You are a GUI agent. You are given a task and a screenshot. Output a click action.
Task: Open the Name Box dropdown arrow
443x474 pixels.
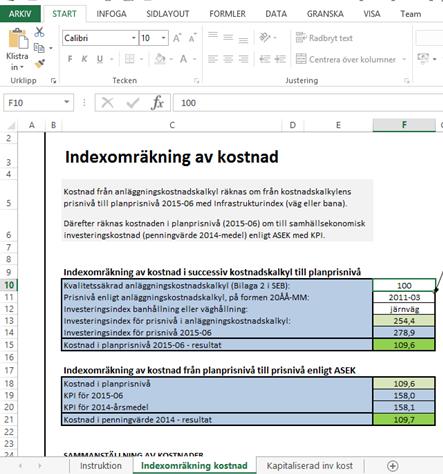point(67,102)
